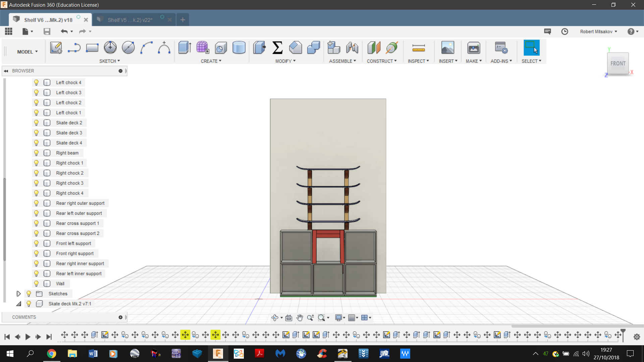Open the ADD-INS menu
The image size is (644, 362).
pyautogui.click(x=501, y=61)
